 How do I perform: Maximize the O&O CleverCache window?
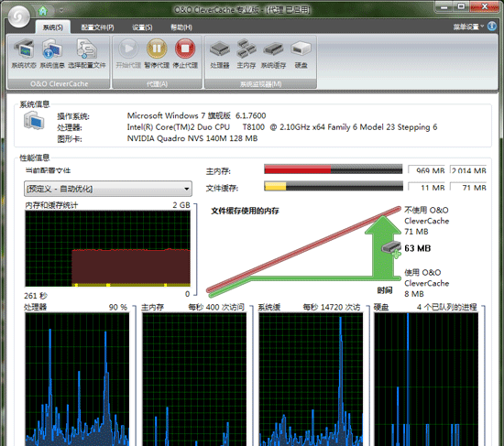point(461,6)
